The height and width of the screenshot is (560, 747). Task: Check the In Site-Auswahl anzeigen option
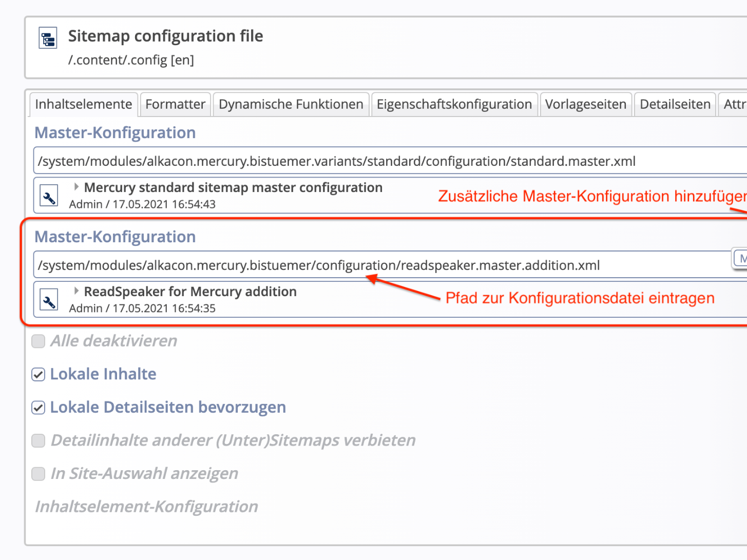(x=38, y=474)
